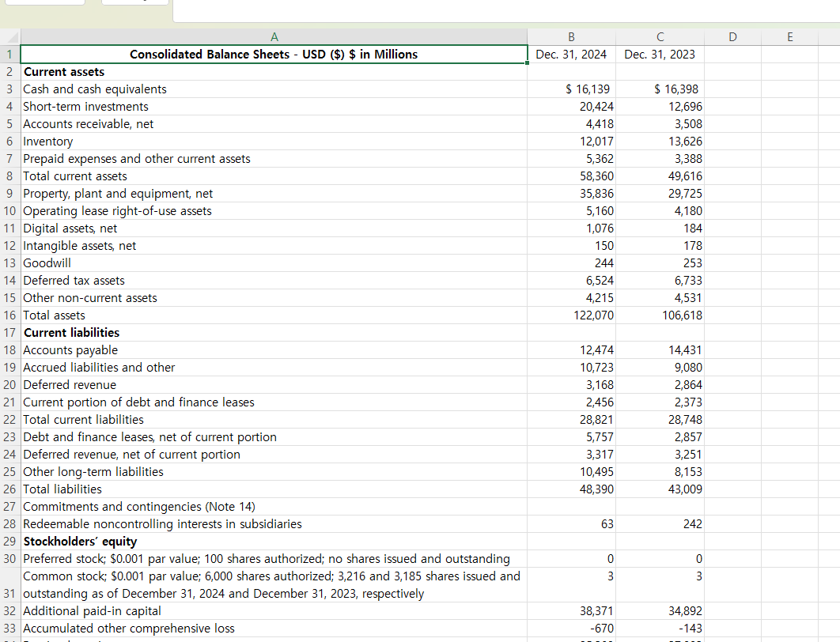This screenshot has width=840, height=642.
Task: Select the Dec. 31, 2023 header cell
Action: pos(660,54)
